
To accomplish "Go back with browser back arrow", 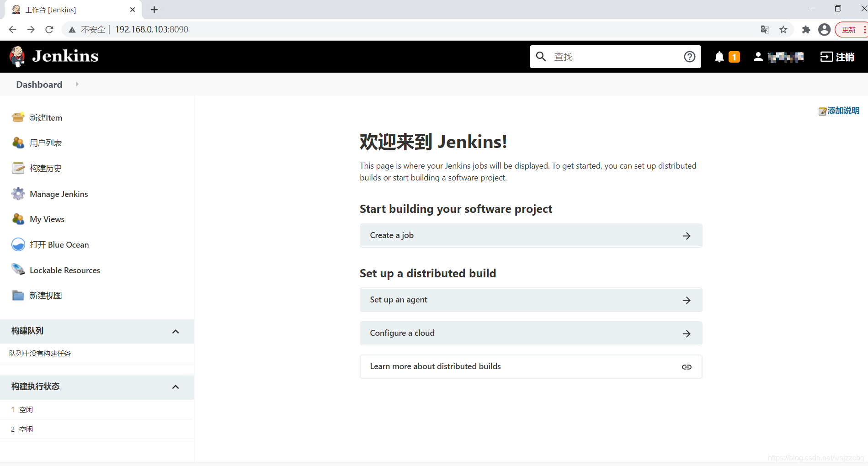I will point(12,30).
